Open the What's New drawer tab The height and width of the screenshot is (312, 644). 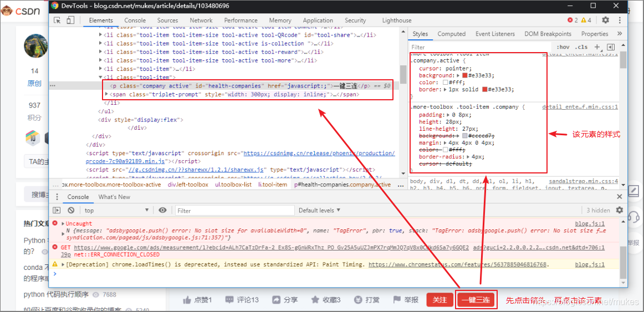114,197
